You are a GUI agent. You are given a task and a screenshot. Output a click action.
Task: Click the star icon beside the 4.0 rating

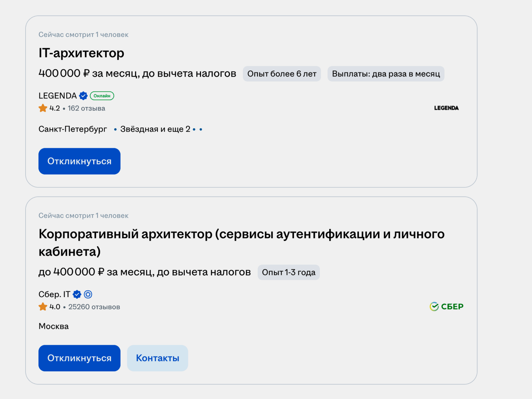(43, 307)
